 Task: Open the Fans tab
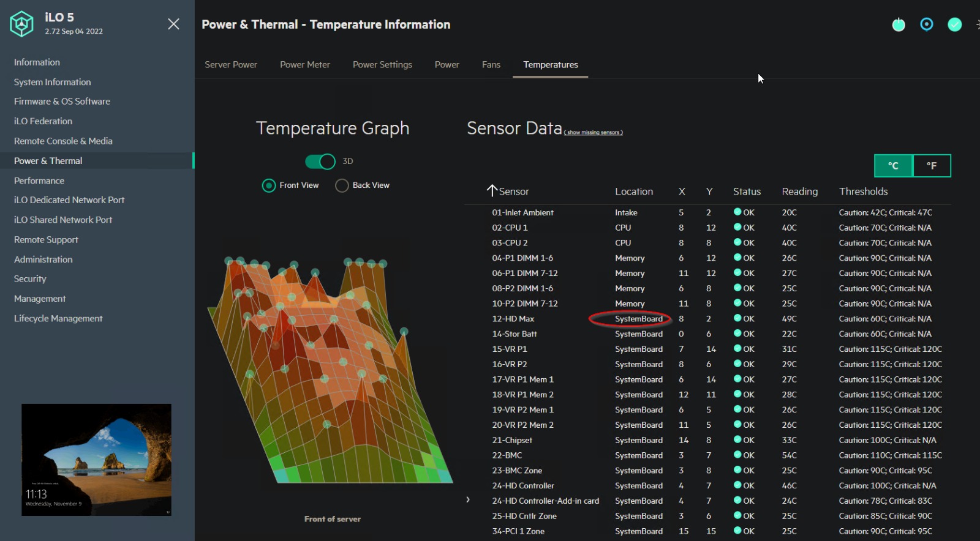pos(491,65)
